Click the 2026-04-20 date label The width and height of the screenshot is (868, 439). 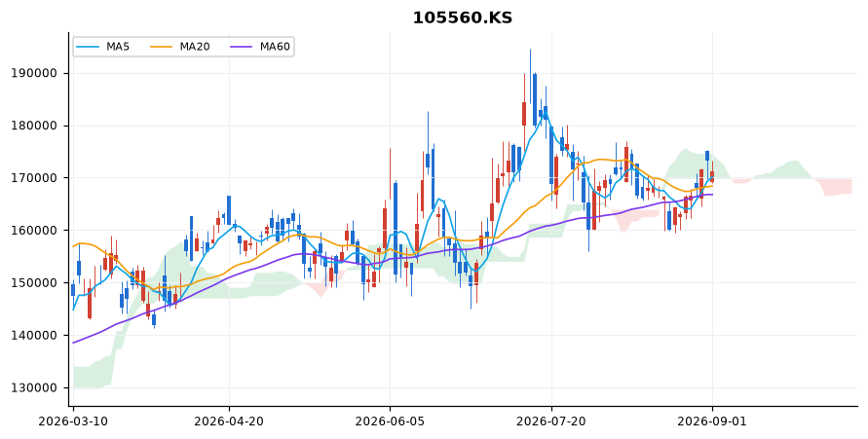229,421
